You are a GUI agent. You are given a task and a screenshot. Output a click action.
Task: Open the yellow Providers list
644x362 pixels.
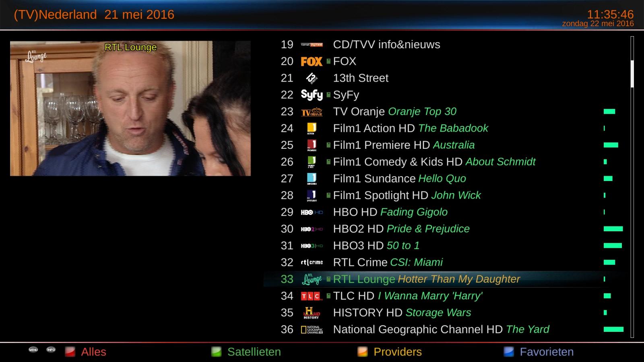point(390,352)
